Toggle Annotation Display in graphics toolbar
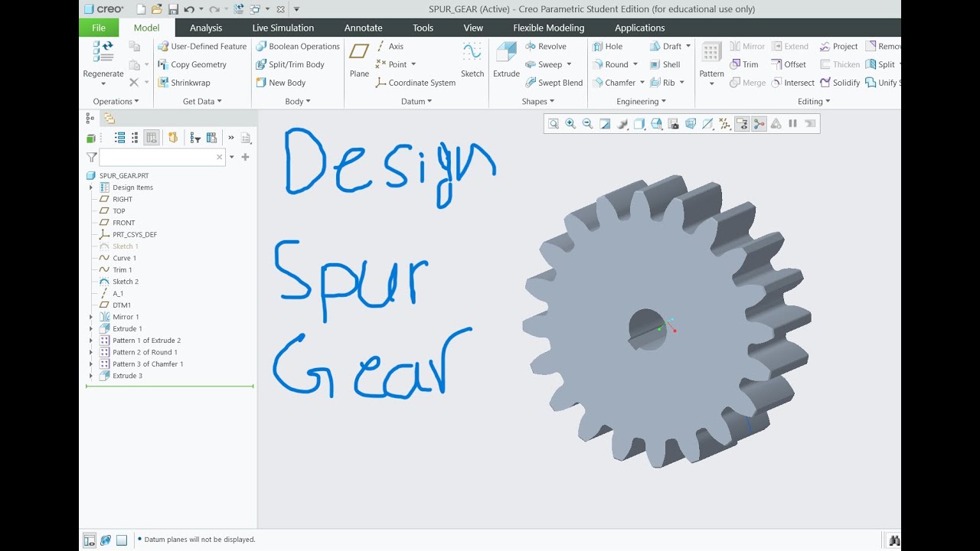This screenshot has width=980, height=551. [x=742, y=123]
